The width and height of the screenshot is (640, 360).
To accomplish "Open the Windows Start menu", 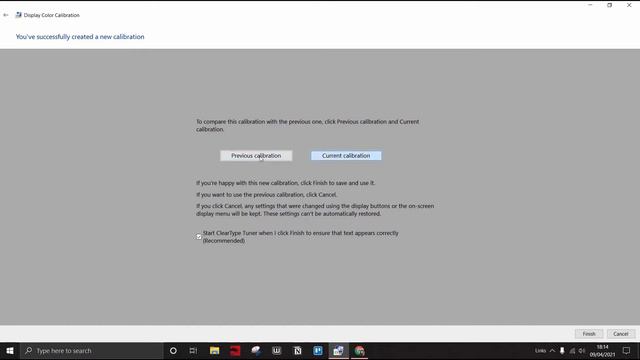I will click(10, 351).
